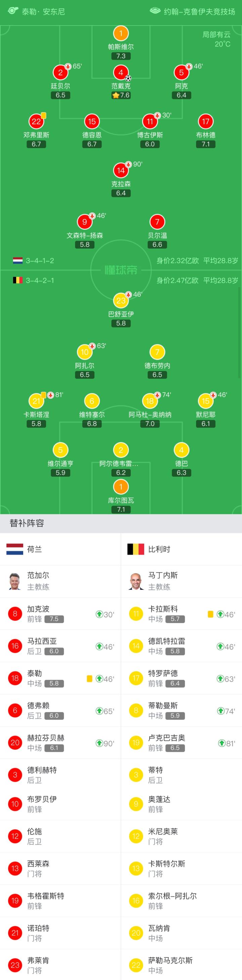Tap the 比利时 team header
This screenshot has width=242, height=980.
tap(159, 549)
